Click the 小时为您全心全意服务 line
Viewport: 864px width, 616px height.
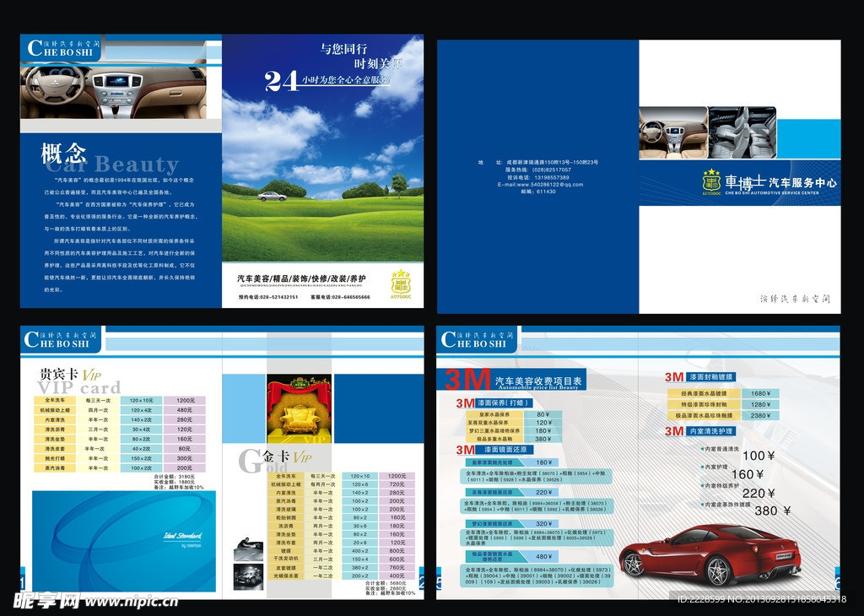click(345, 80)
